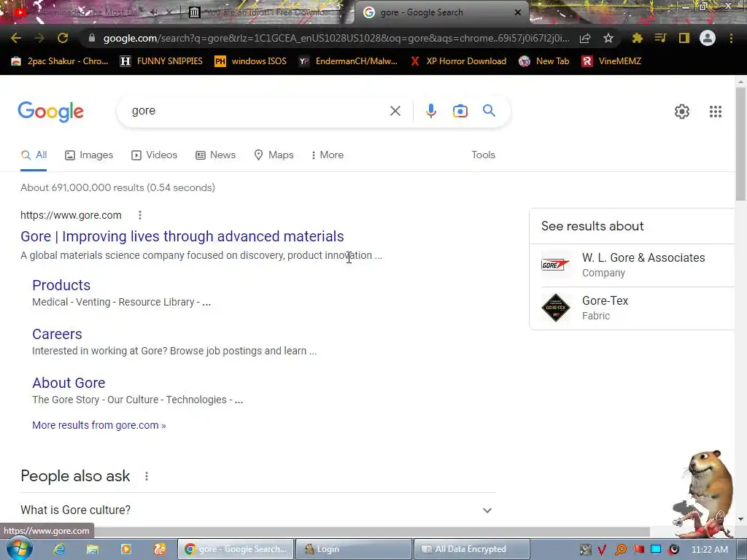Viewport: 747px width, 560px height.
Task: Launch Internet Explorer from the taskbar
Action: (59, 549)
